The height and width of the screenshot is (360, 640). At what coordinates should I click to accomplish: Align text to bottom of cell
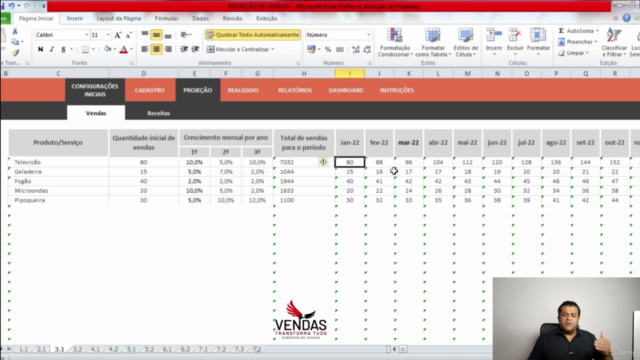[168, 35]
